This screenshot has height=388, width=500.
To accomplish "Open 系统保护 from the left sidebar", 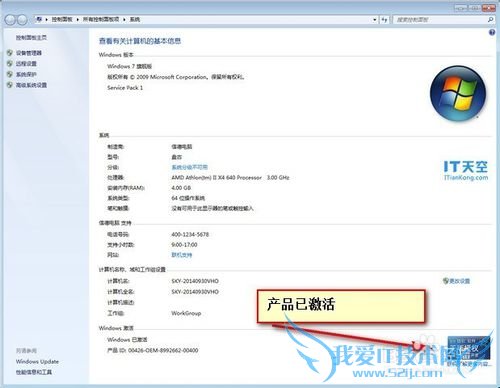I will 26,74.
